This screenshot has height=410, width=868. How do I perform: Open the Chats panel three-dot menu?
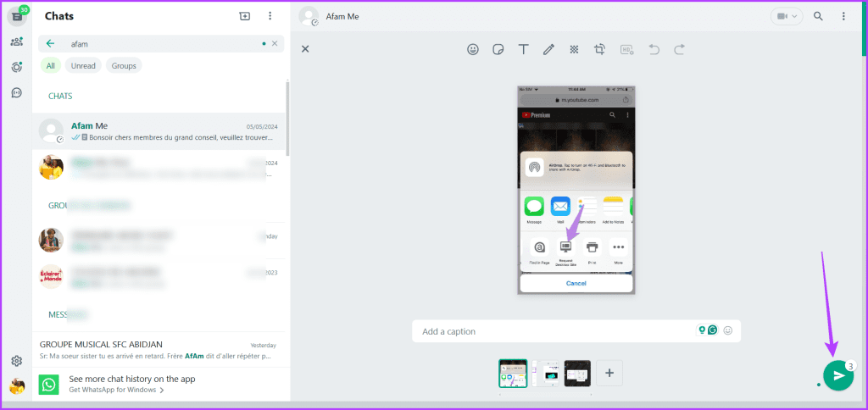pos(270,16)
